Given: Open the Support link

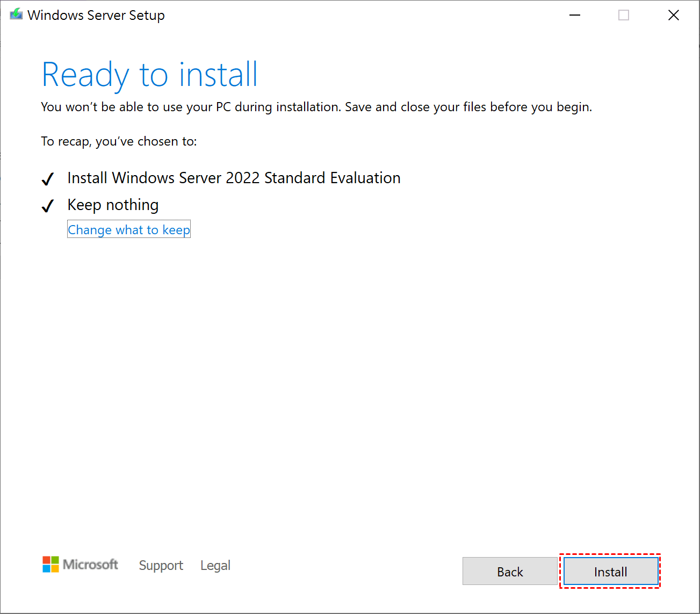Looking at the screenshot, I should tap(161, 565).
